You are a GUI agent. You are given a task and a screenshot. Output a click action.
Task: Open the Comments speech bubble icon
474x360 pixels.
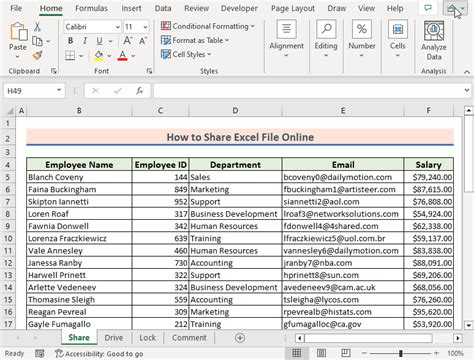pos(428,8)
